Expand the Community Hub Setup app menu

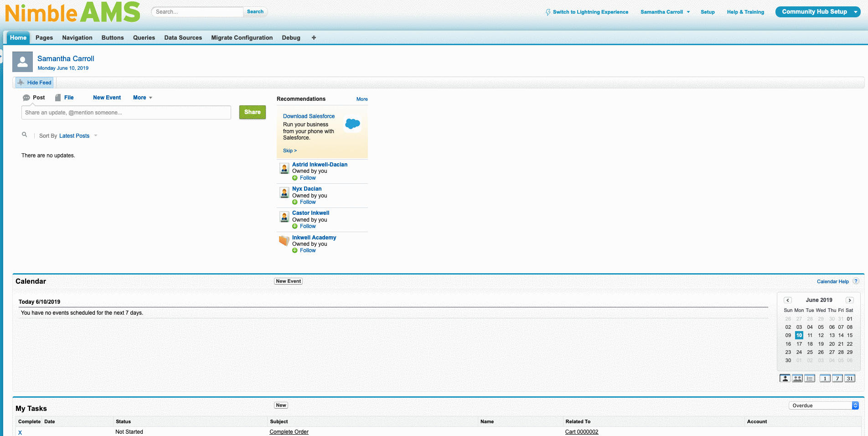pos(855,12)
